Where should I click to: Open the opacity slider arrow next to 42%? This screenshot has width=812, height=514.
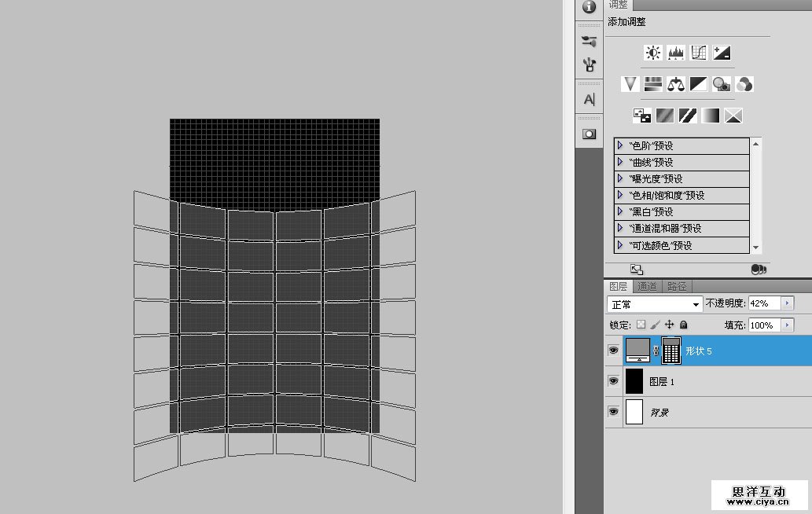[x=788, y=303]
